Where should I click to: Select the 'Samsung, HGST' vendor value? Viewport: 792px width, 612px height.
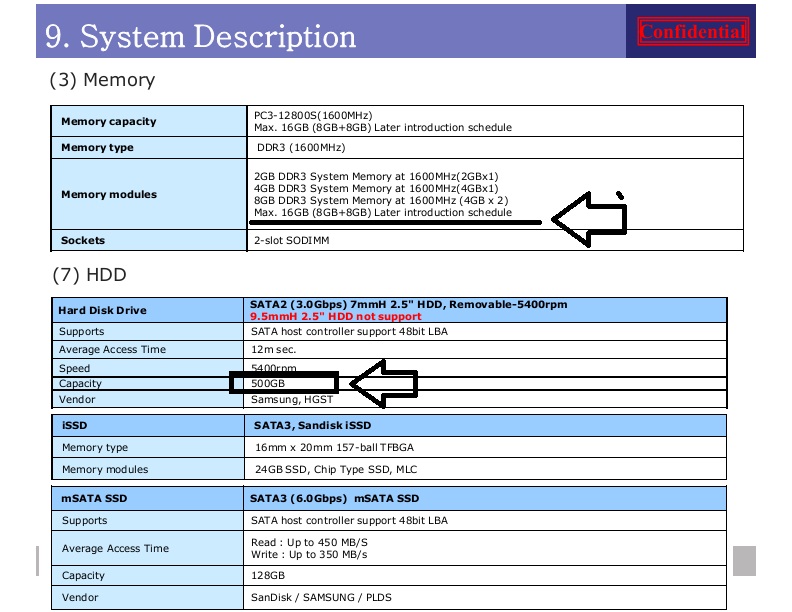click(292, 399)
